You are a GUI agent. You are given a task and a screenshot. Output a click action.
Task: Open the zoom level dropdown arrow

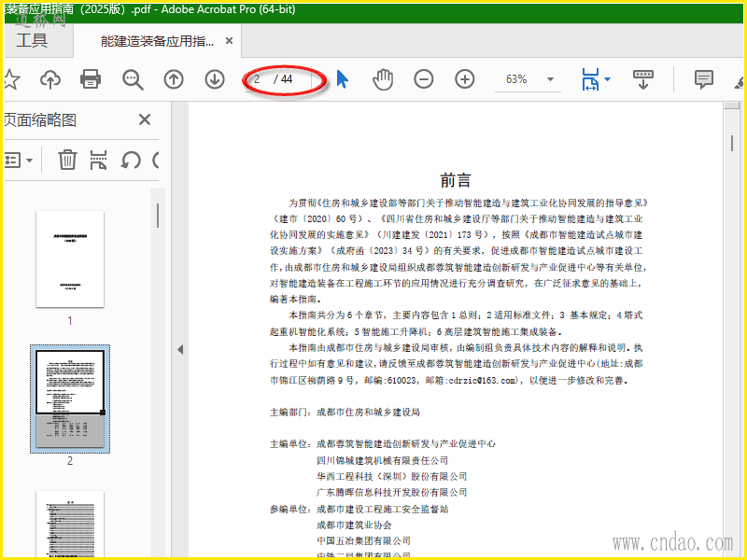click(550, 79)
